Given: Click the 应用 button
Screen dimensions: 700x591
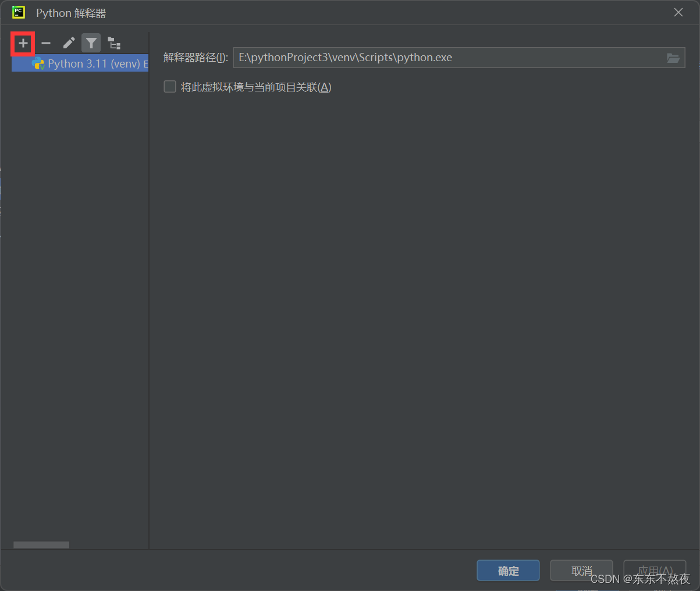Looking at the screenshot, I should 655,571.
